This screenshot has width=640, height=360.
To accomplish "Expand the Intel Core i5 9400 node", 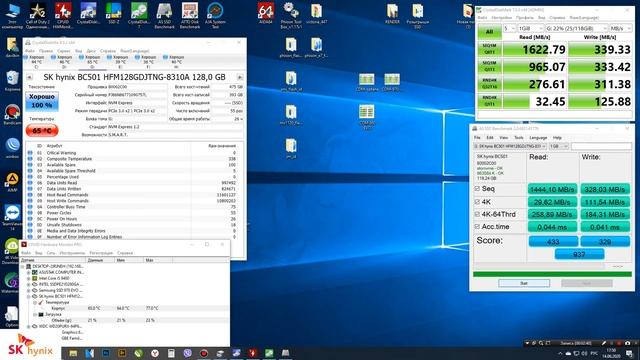I will [x=29, y=278].
